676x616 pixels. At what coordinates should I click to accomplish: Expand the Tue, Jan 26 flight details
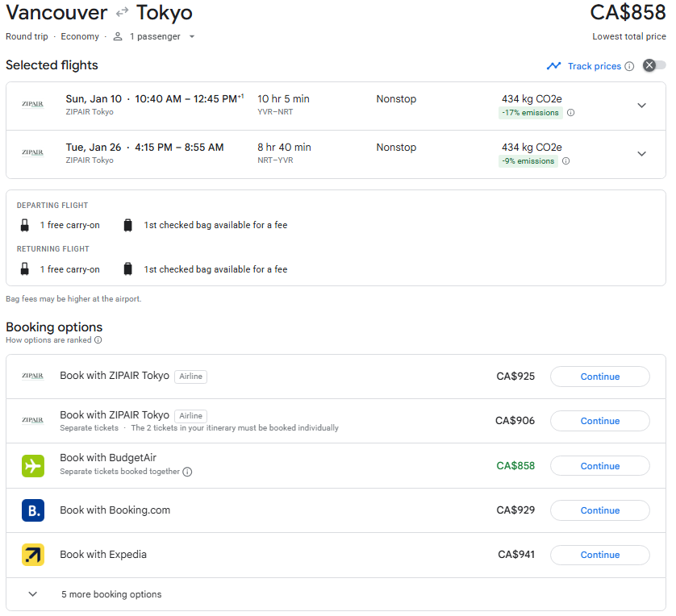641,154
